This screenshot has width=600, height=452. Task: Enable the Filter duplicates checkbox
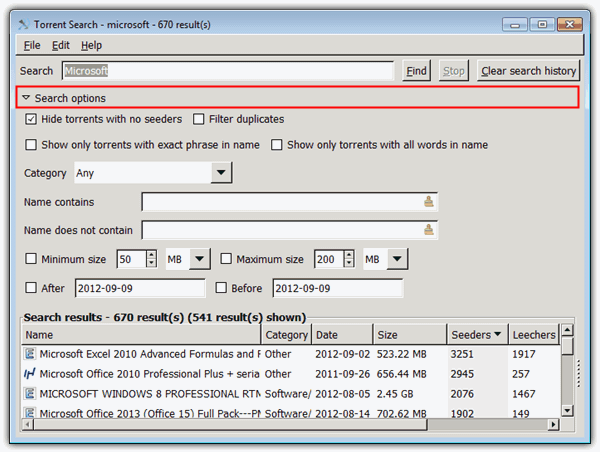199,119
